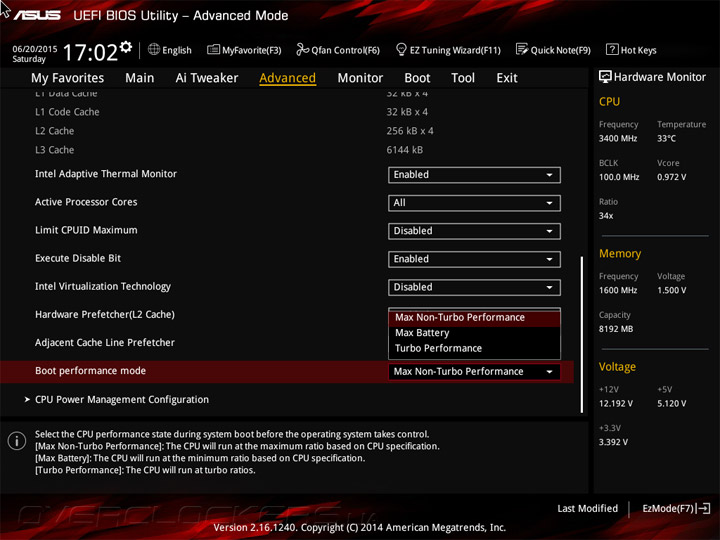The width and height of the screenshot is (720, 540).
Task: Click the Hardware Monitor screen icon
Action: tap(605, 77)
